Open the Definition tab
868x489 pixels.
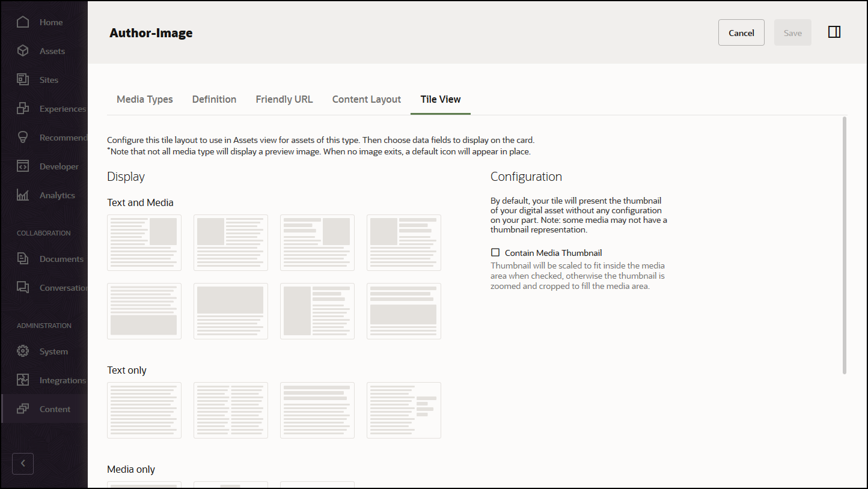(214, 100)
